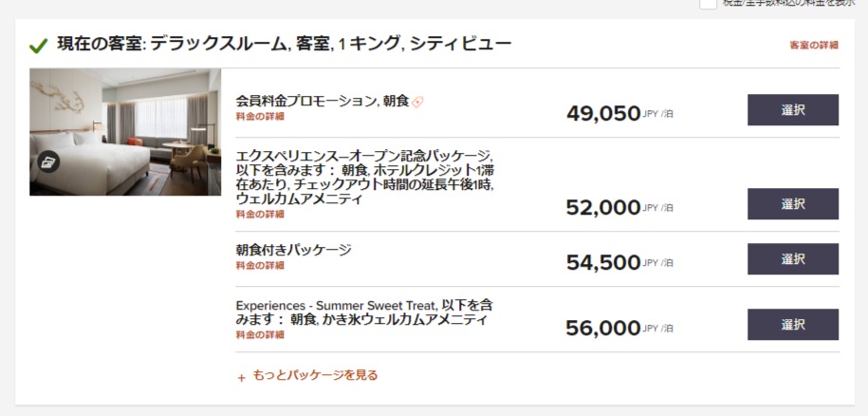Open the photo gallery icon on room image
The width and height of the screenshot is (868, 416).
point(48,162)
